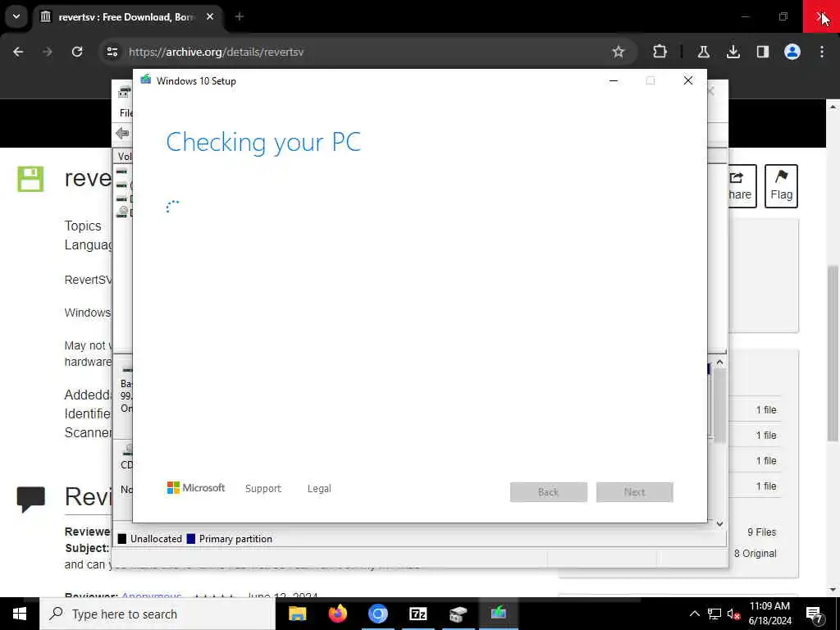This screenshot has width=840, height=630.
Task: Open a new browser tab
Action: click(240, 16)
